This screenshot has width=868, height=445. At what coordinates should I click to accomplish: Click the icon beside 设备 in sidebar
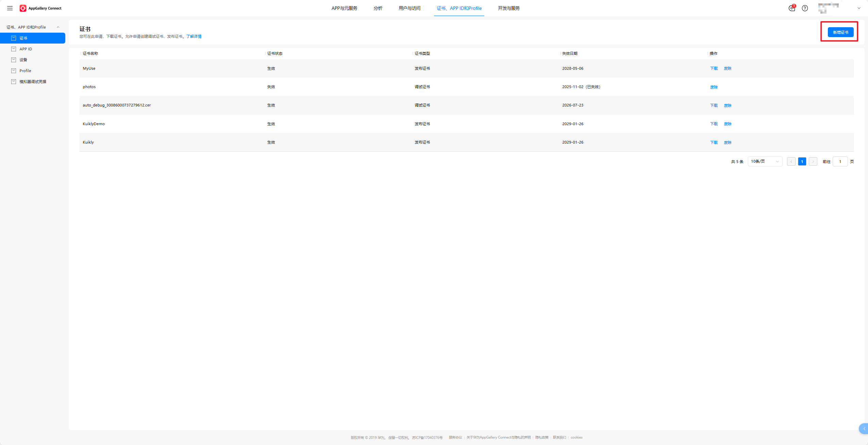click(14, 60)
